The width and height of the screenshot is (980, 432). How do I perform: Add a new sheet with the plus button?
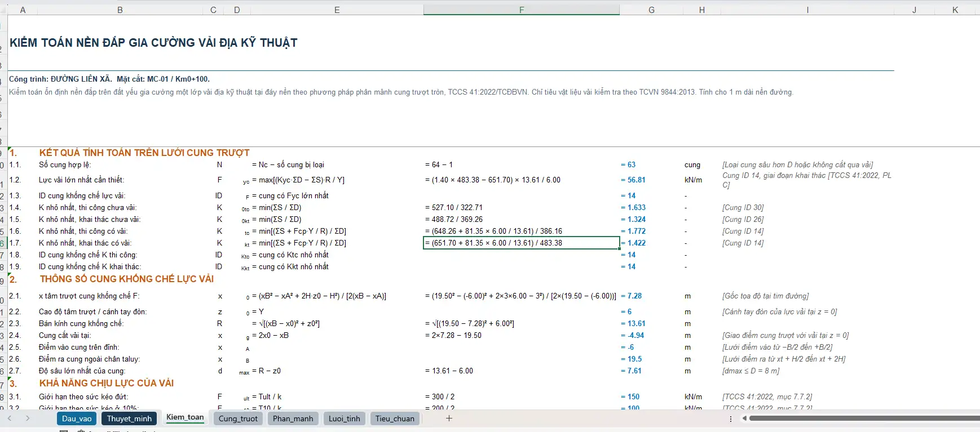pos(449,418)
